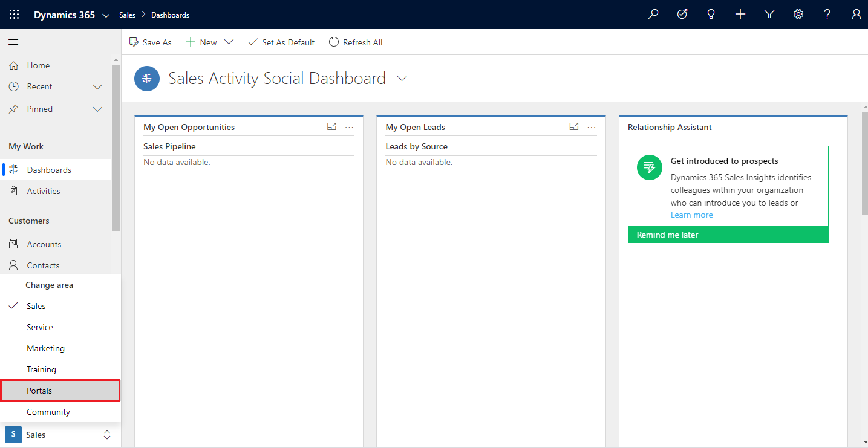Switch to the Service area
The width and height of the screenshot is (868, 448).
60,327
